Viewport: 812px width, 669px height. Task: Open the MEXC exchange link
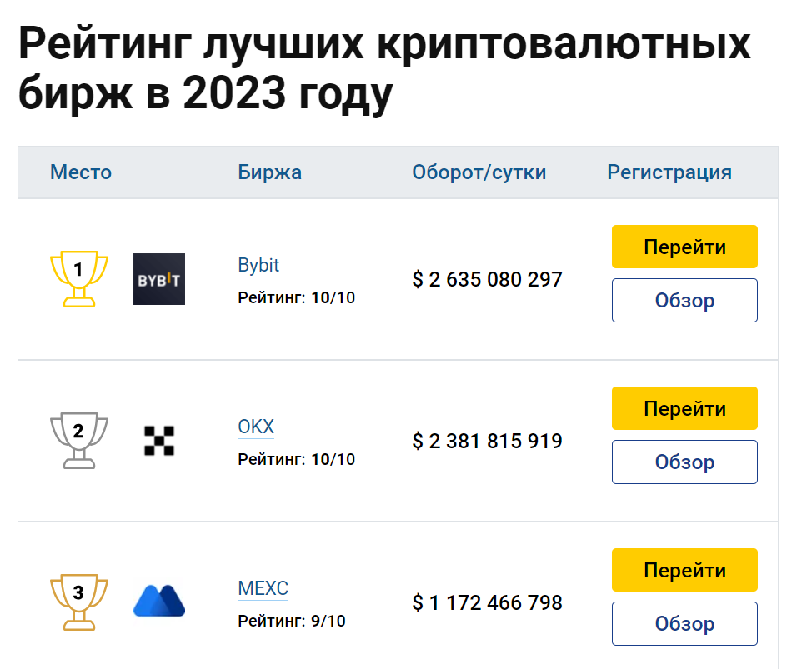263,588
